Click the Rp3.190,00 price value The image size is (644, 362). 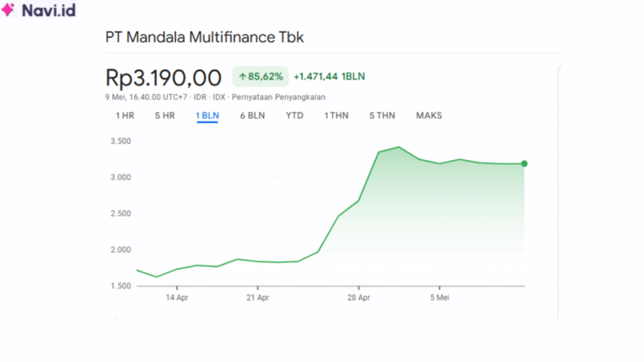pos(163,77)
